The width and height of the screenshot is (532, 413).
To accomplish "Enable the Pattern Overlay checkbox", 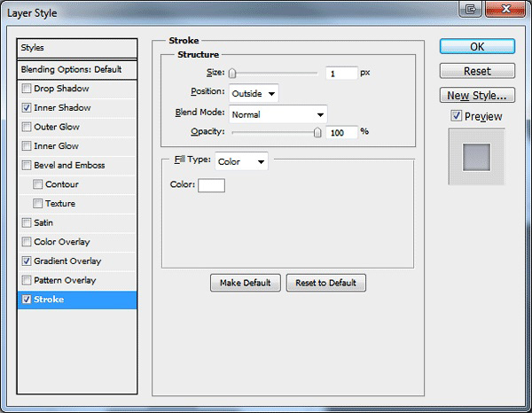I will click(x=26, y=280).
